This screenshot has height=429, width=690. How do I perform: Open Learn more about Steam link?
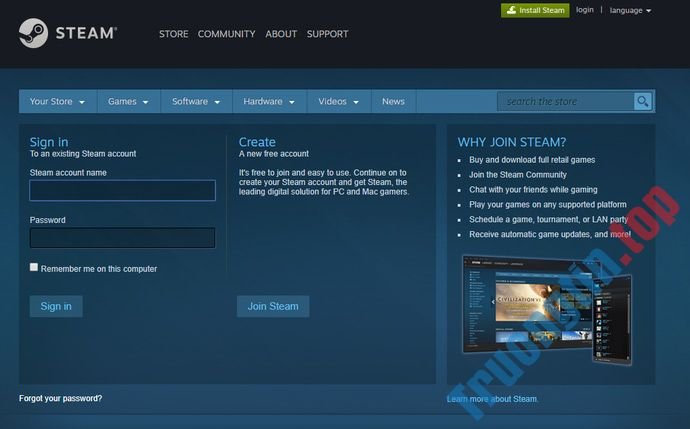click(492, 399)
